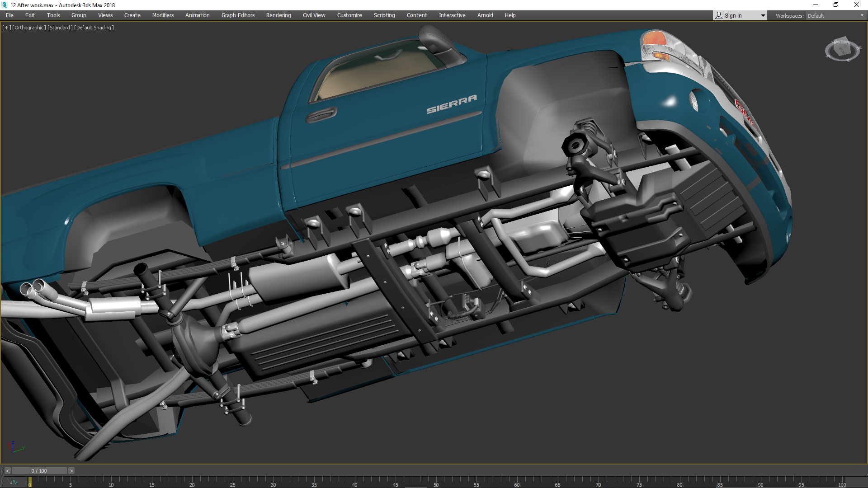The image size is (868, 488).
Task: Open the Default Shading viewport label menu
Action: point(94,28)
